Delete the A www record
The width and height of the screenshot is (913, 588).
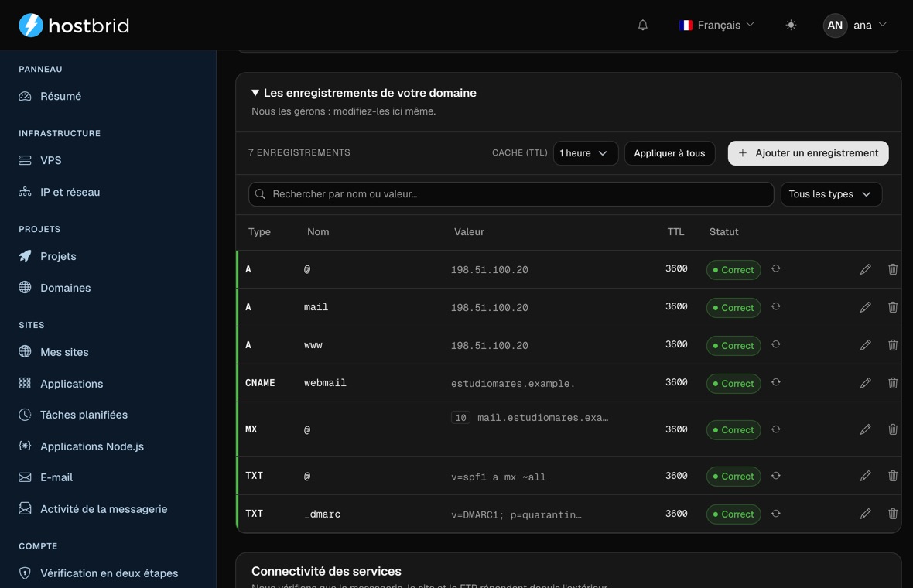[x=893, y=344]
